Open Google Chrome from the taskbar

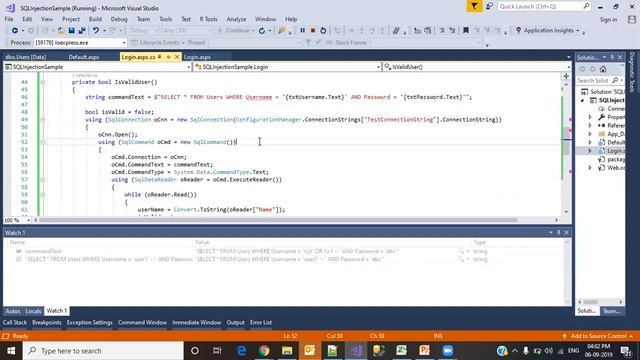pos(264,351)
